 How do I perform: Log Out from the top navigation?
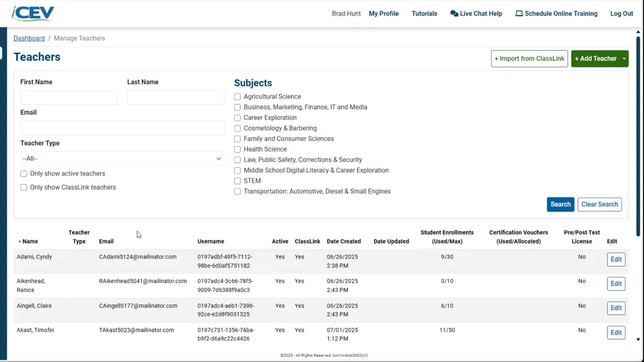pos(621,13)
